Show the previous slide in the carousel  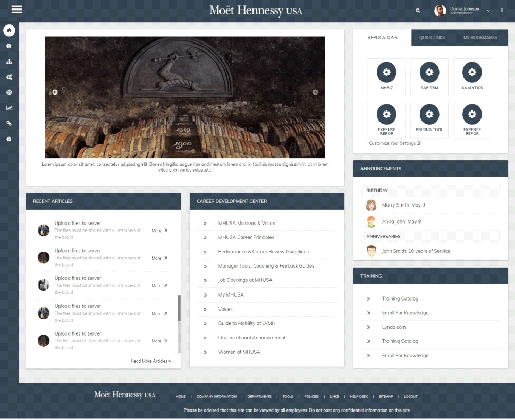click(55, 92)
